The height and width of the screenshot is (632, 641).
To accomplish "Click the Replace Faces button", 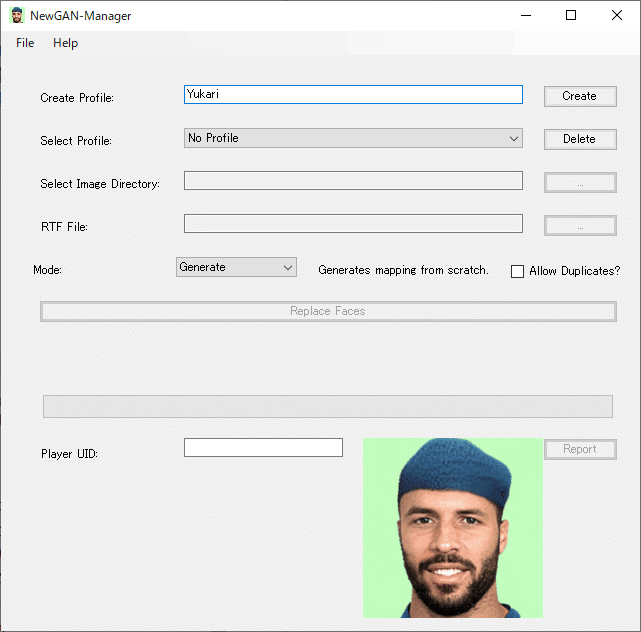I will pos(328,312).
